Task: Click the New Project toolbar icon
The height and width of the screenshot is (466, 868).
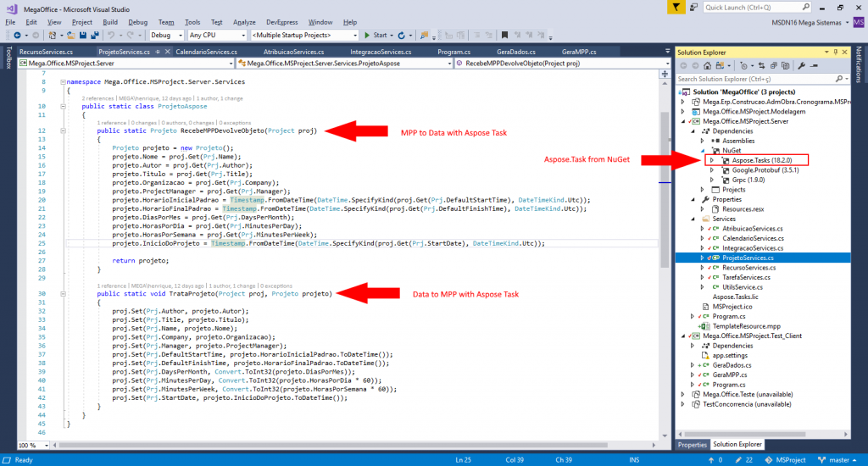Action: (52, 36)
